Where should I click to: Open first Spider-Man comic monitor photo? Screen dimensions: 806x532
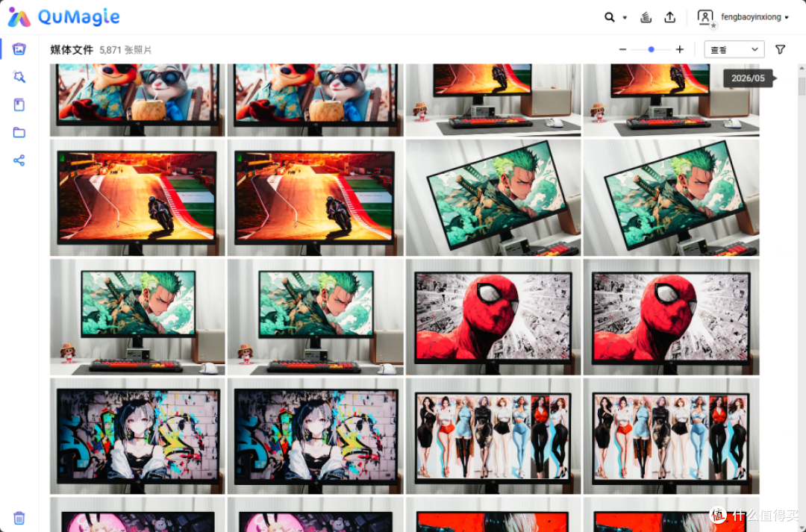coord(493,316)
